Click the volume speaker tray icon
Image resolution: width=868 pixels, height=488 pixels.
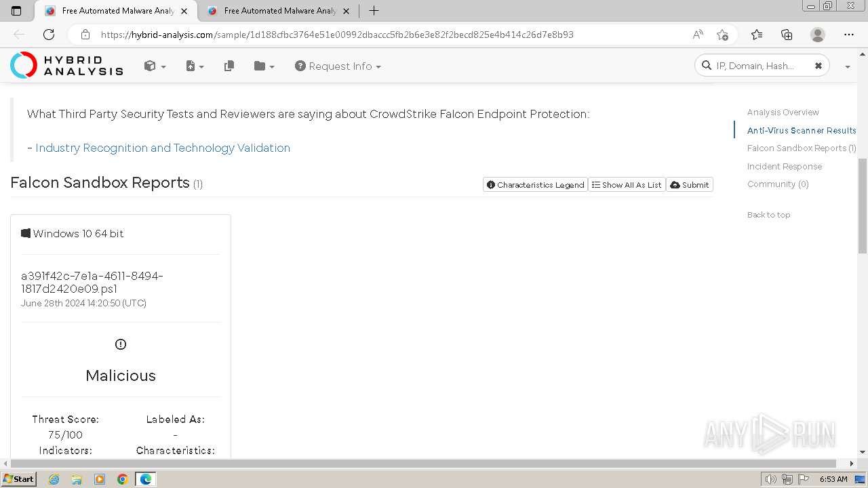coord(771,479)
